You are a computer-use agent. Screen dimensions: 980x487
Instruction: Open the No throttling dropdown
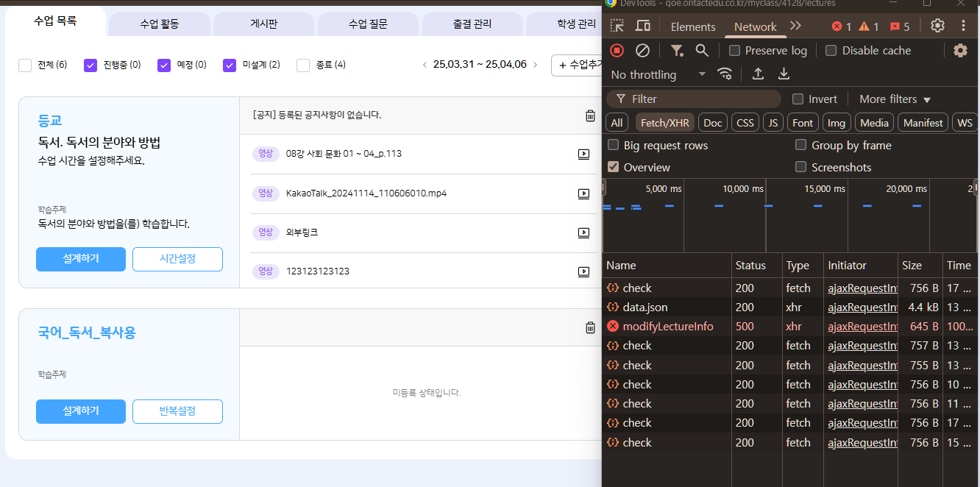pyautogui.click(x=658, y=74)
